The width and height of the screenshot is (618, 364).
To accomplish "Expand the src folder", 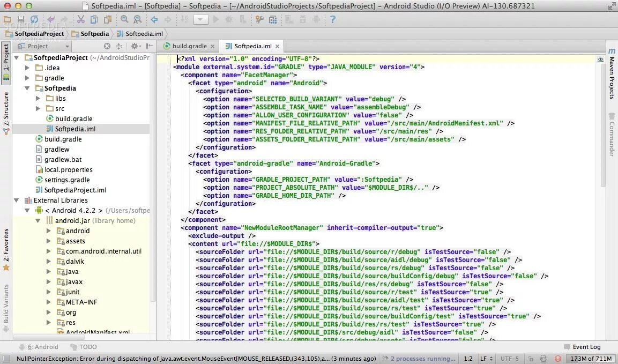I will 38,108.
